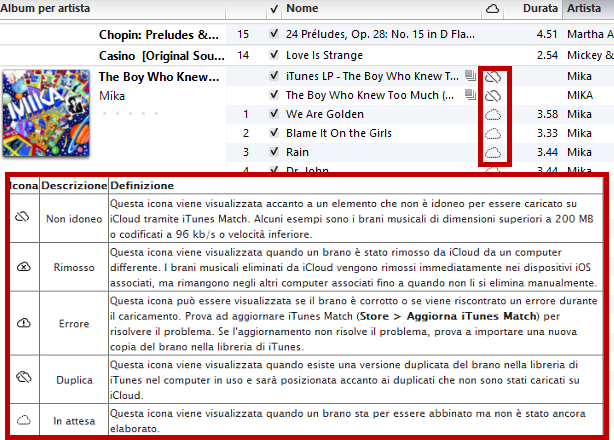Click the iTunes LP booklet icon in first Mika row
Viewport: 614px width, 440px height.
[470, 75]
